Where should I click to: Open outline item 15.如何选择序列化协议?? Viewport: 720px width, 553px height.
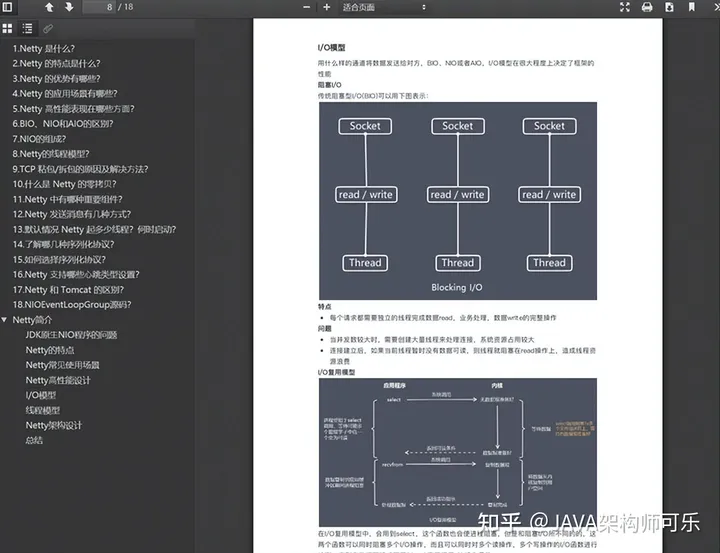[x=59, y=260]
